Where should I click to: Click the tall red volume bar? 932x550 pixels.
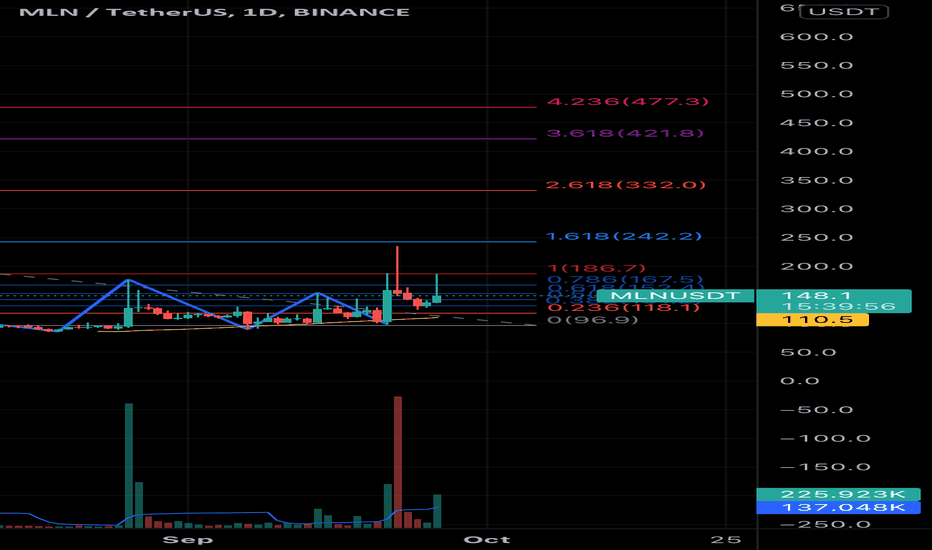[398, 462]
